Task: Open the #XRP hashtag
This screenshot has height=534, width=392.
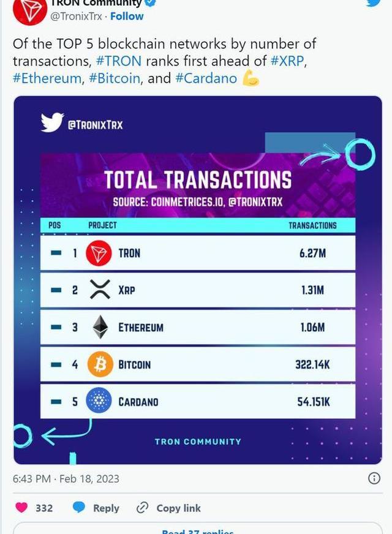Action: click(287, 61)
